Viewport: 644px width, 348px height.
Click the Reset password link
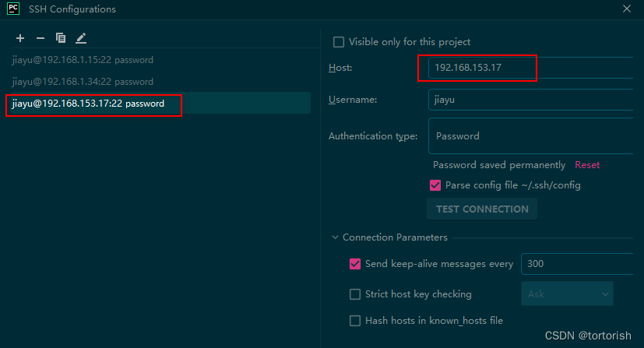click(x=587, y=165)
